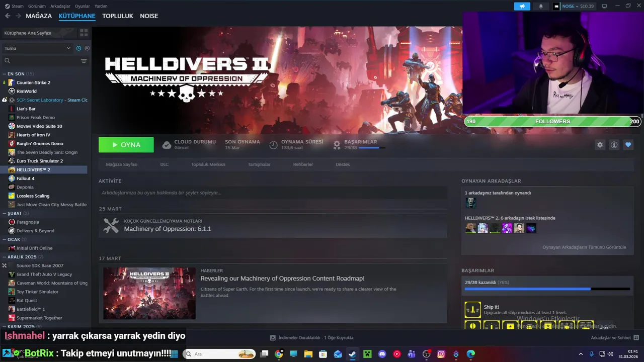This screenshot has height=362, width=644.
Task: Open the Content Roadmap news thumbnail
Action: (x=149, y=293)
